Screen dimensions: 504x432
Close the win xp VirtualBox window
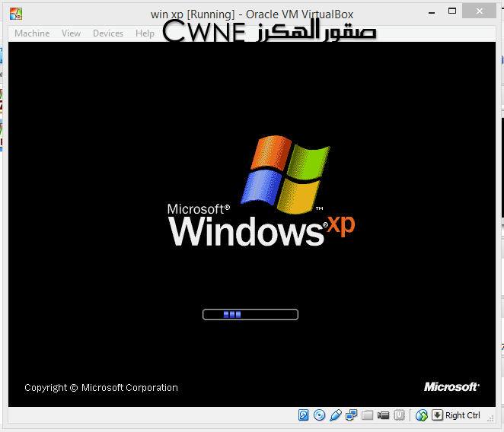(479, 11)
